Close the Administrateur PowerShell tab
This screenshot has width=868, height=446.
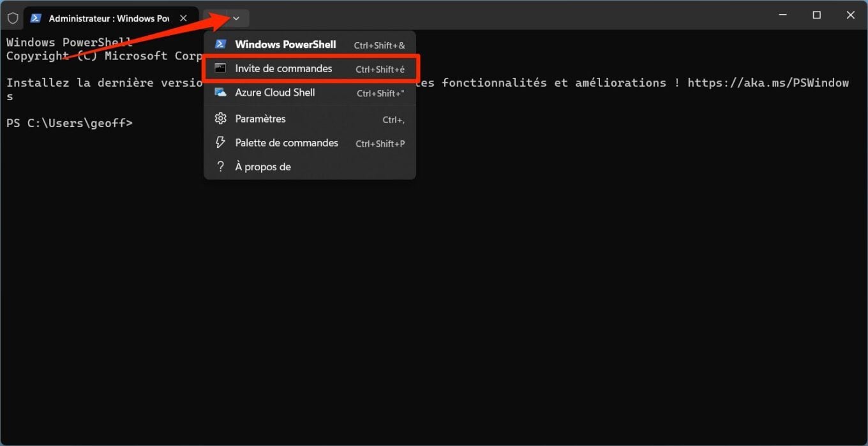[183, 19]
